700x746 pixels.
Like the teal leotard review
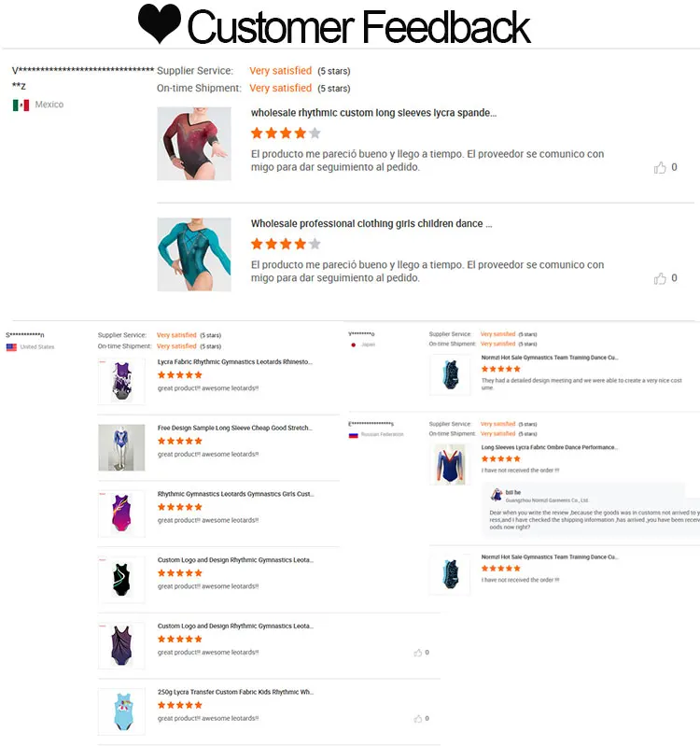pyautogui.click(x=660, y=278)
